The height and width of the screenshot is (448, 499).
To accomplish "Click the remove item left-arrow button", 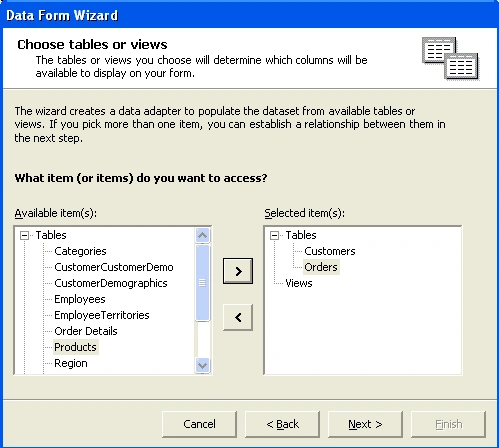I will (x=238, y=317).
